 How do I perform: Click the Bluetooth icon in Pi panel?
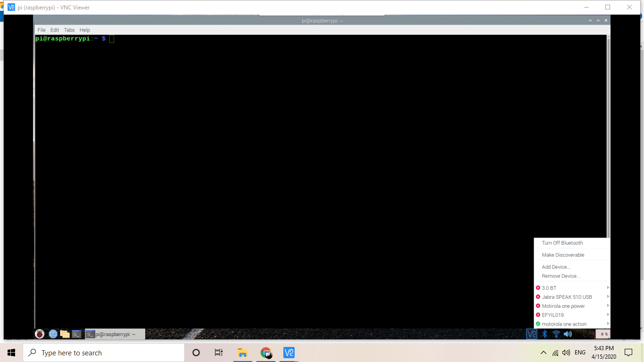click(x=544, y=334)
